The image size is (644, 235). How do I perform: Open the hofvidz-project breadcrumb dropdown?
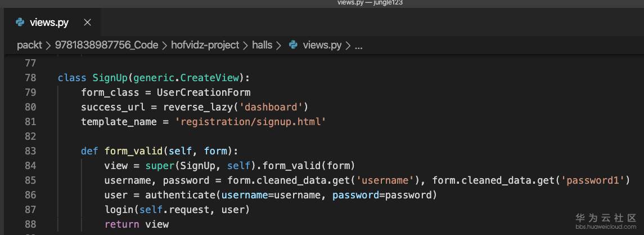pyautogui.click(x=205, y=45)
